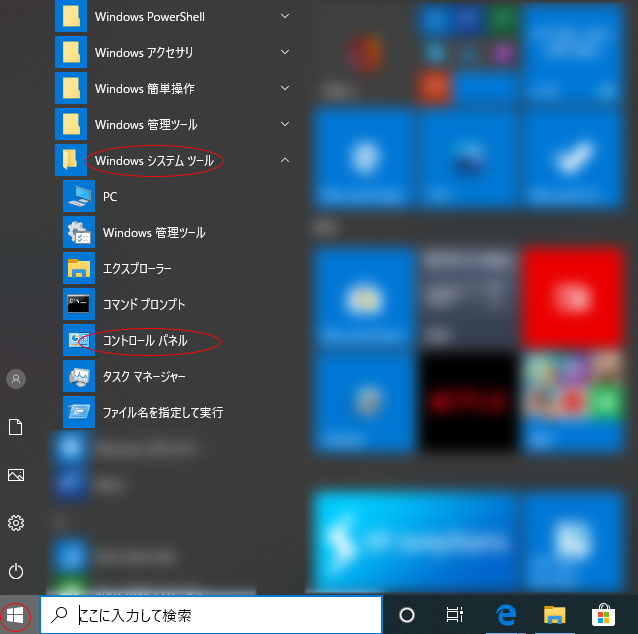Viewport: 638px width, 634px height.
Task: Open the Documents icon in the sidebar
Action: point(16,427)
